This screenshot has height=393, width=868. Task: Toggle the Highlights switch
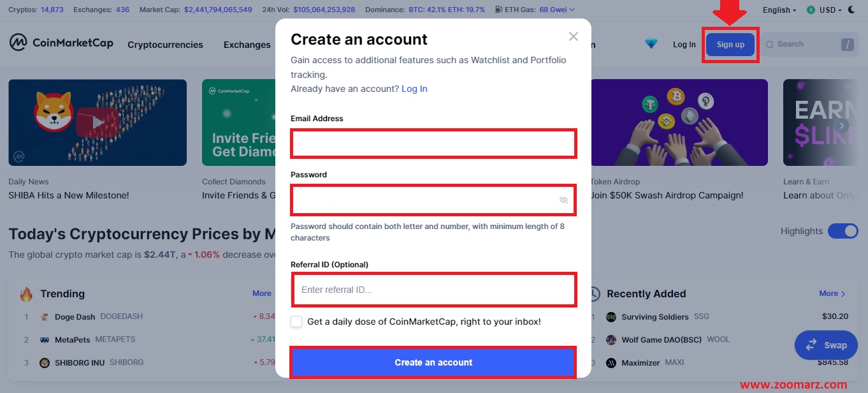pyautogui.click(x=843, y=231)
